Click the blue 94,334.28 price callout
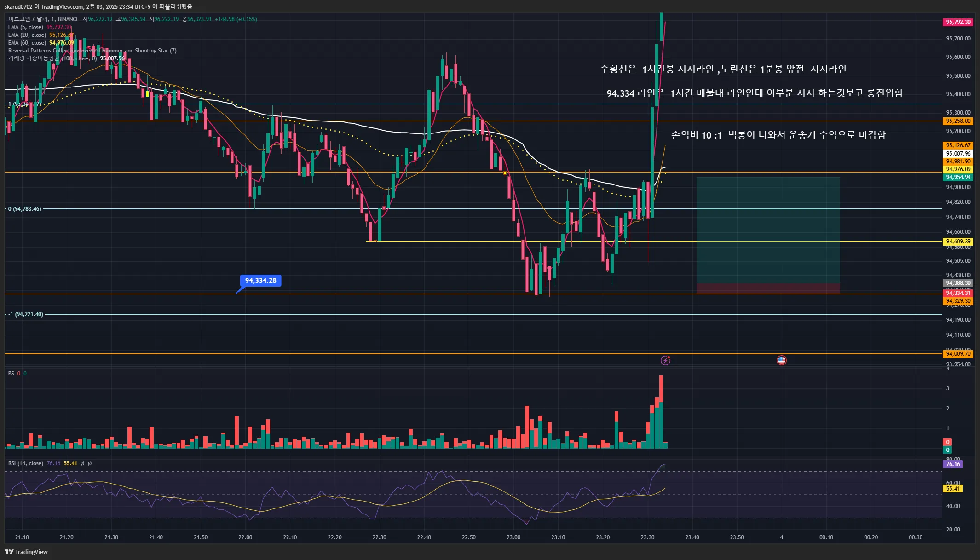The height and width of the screenshot is (560, 980). pos(260,280)
